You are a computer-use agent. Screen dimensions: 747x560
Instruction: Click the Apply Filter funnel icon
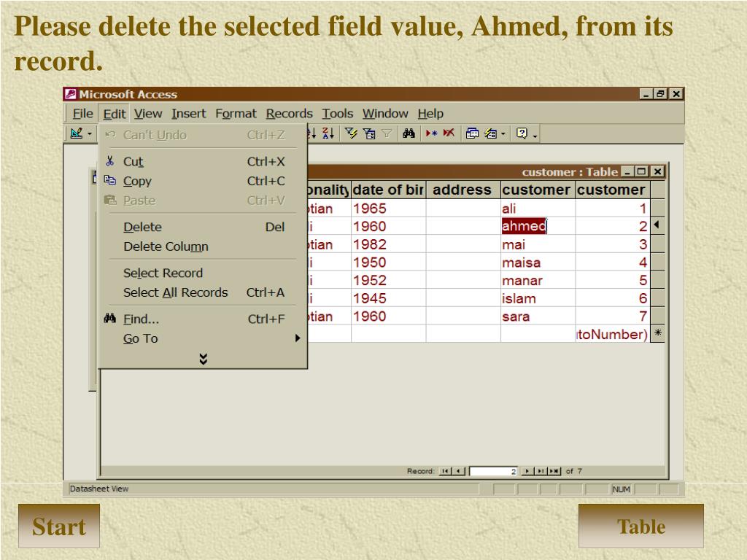pyautogui.click(x=387, y=133)
